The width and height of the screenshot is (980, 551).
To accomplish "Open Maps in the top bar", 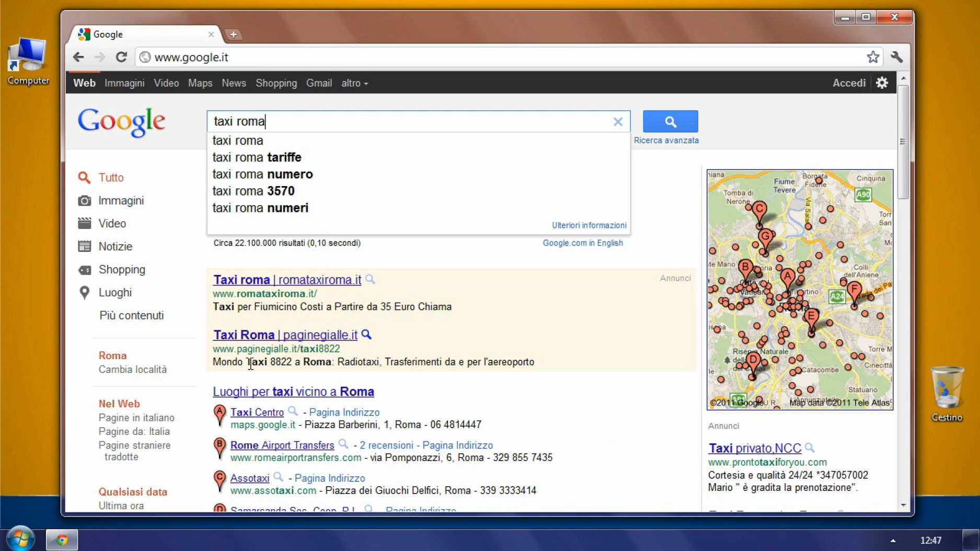I will tap(200, 83).
